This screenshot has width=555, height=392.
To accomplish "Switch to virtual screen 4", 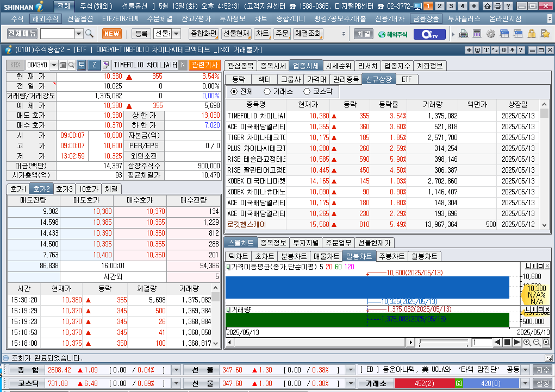I will [x=462, y=6].
